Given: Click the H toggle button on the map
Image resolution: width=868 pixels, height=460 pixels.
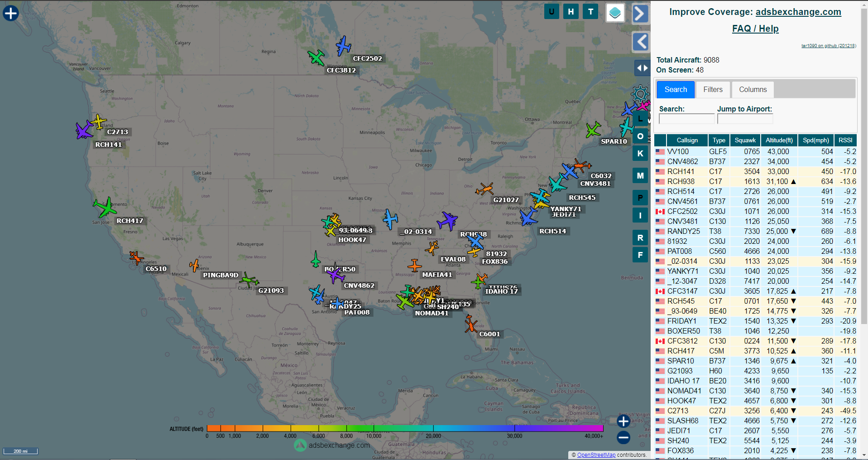Looking at the screenshot, I should pyautogui.click(x=571, y=12).
